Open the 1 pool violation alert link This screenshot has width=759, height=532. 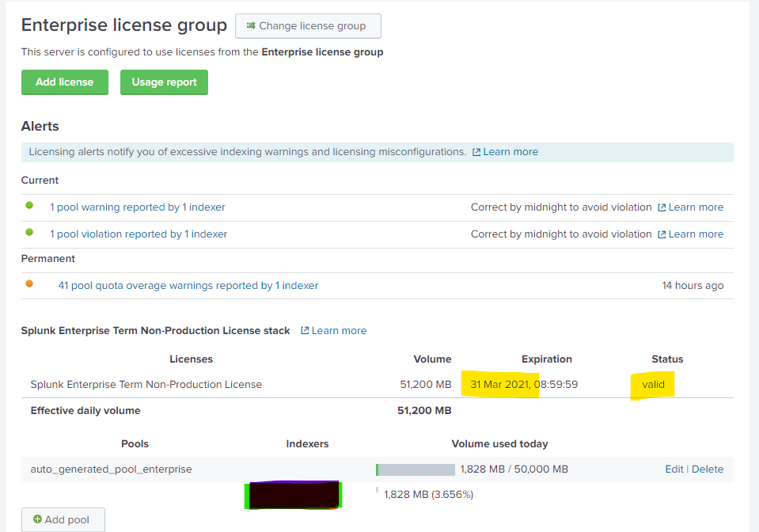(139, 234)
